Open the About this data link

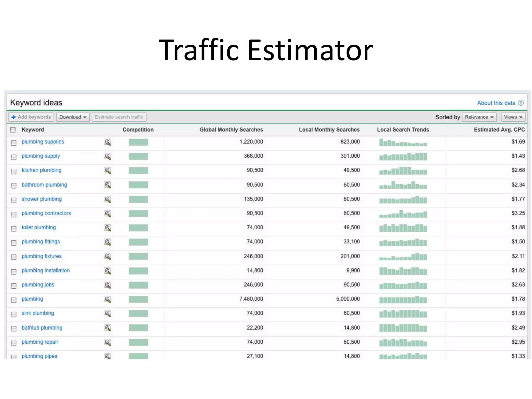(496, 103)
